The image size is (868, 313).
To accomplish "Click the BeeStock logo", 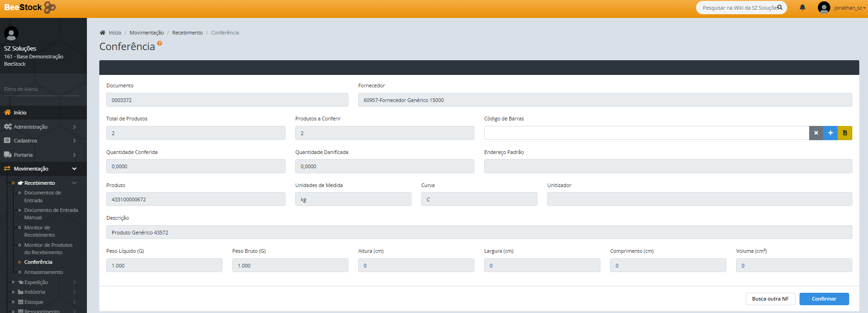I will (30, 8).
